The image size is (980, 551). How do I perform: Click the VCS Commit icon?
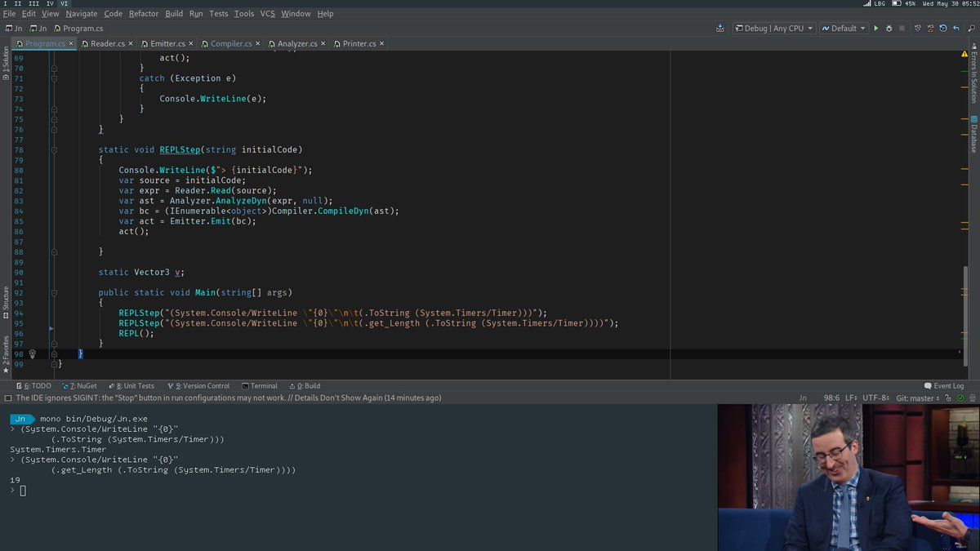click(x=930, y=29)
